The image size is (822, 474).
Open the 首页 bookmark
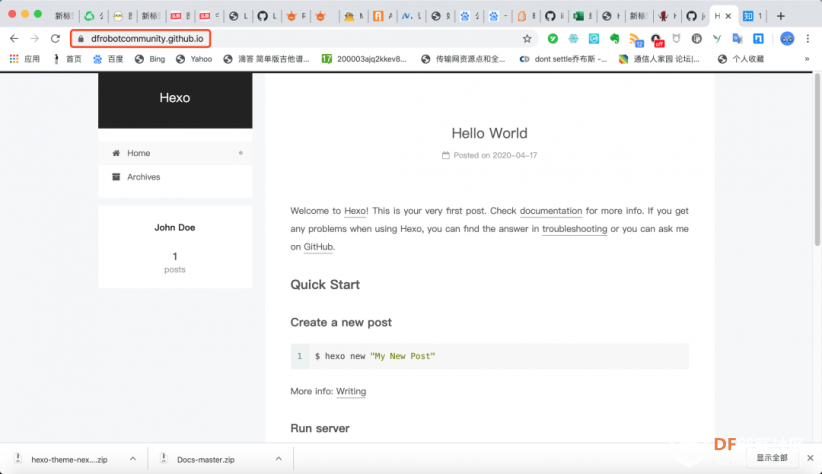[x=67, y=59]
